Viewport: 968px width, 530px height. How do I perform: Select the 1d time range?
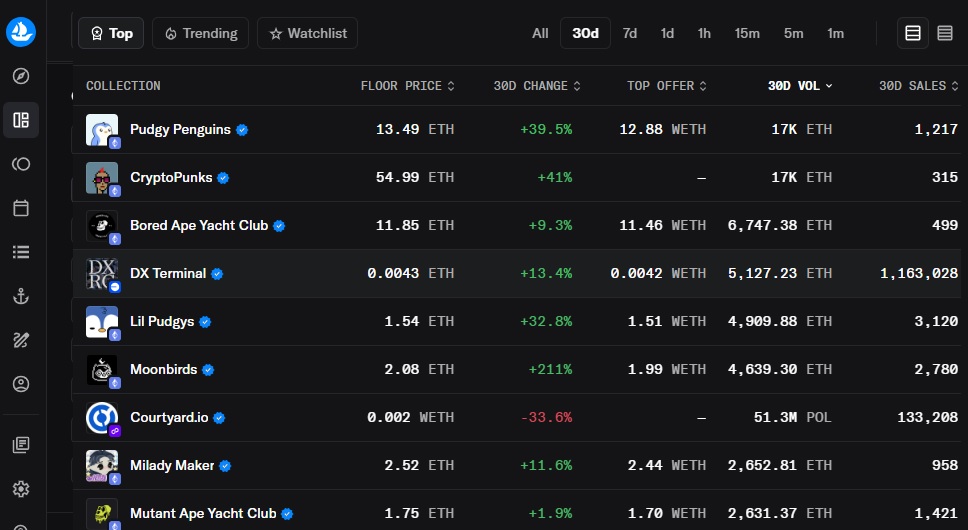pyautogui.click(x=667, y=33)
